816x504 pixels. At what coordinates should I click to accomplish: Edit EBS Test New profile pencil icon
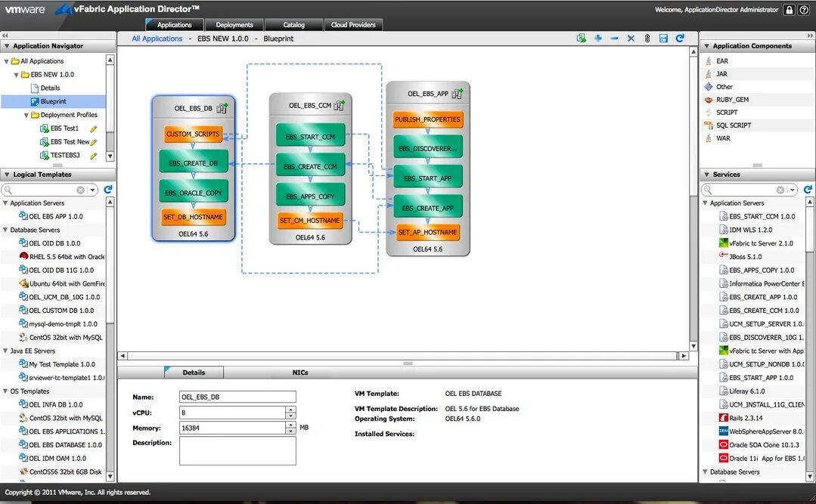click(94, 142)
